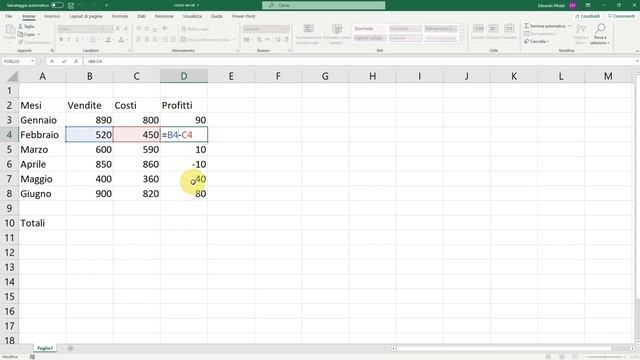Image resolution: width=640 pixels, height=360 pixels.
Task: Expand the formula bar
Action: click(x=637, y=61)
